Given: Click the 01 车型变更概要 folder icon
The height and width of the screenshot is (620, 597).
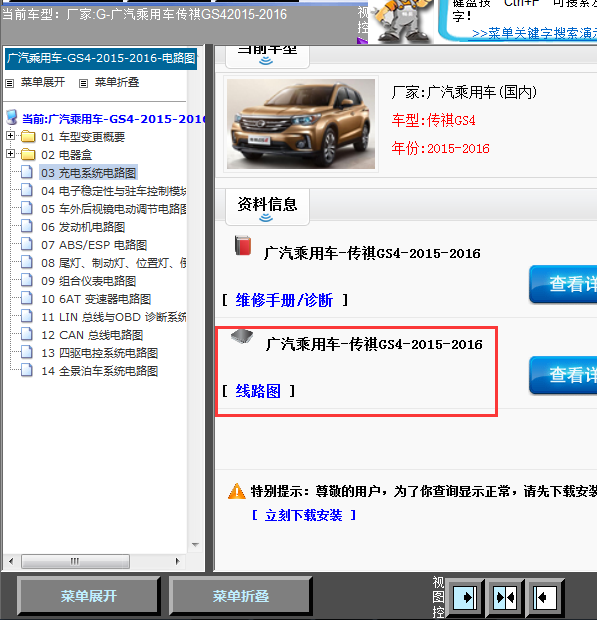Looking at the screenshot, I should point(28,136).
